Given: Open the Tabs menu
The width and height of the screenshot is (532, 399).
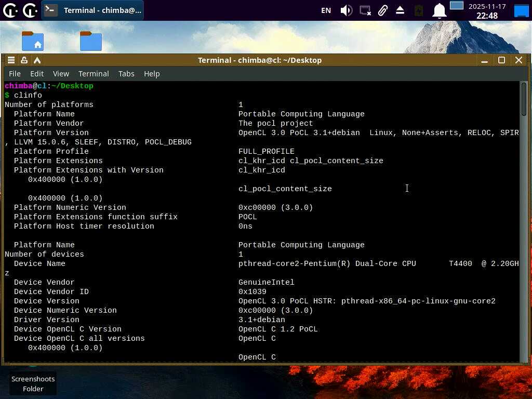Looking at the screenshot, I should click(x=126, y=74).
